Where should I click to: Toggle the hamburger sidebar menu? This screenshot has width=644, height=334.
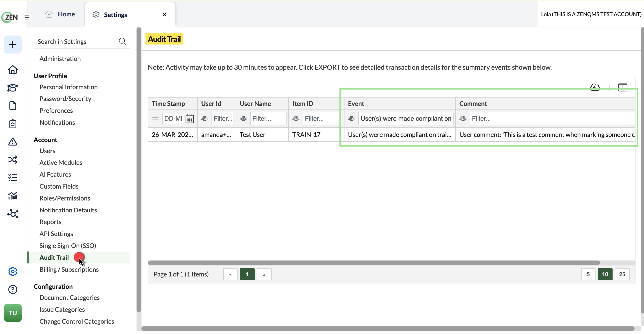[x=27, y=18]
